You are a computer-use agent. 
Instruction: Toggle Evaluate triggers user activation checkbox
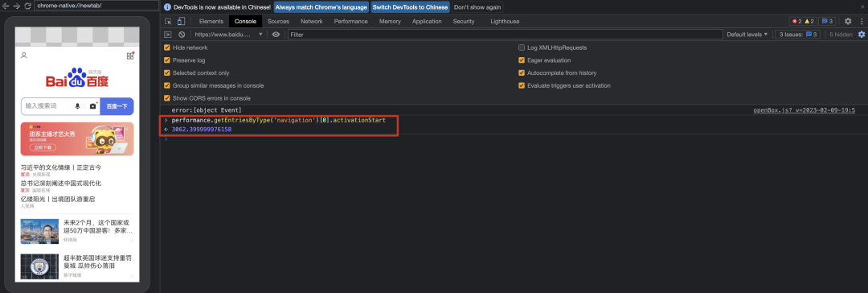pyautogui.click(x=522, y=85)
